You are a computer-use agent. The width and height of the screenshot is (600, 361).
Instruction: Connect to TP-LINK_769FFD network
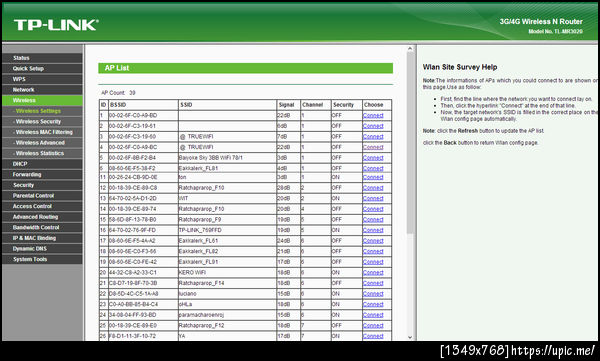373,230
